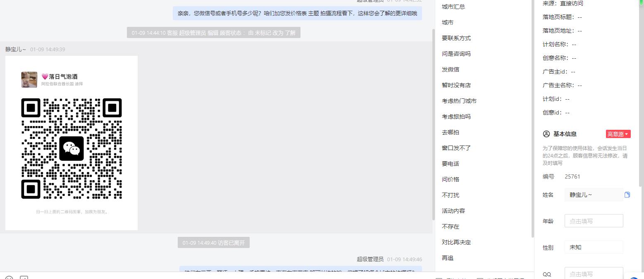Click the agent message asking for 微信号或者手机号
Viewport: 644px width, 279px height.
coord(297,13)
